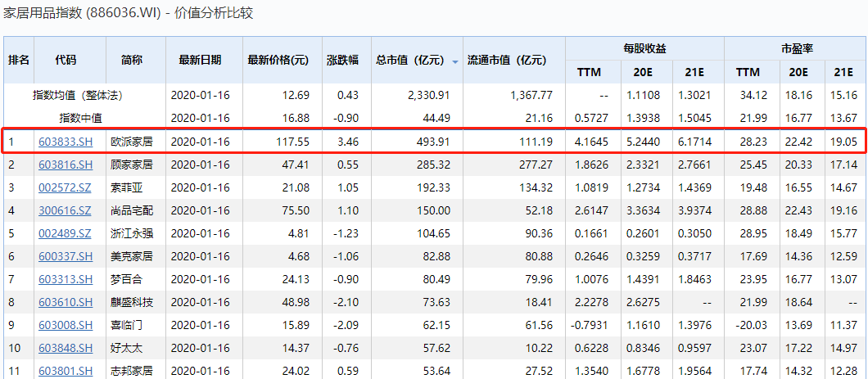Viewport: 868px width, 379px height.
Task: Click 索菲亚 TTM P/E value 19.48
Action: pos(754,187)
